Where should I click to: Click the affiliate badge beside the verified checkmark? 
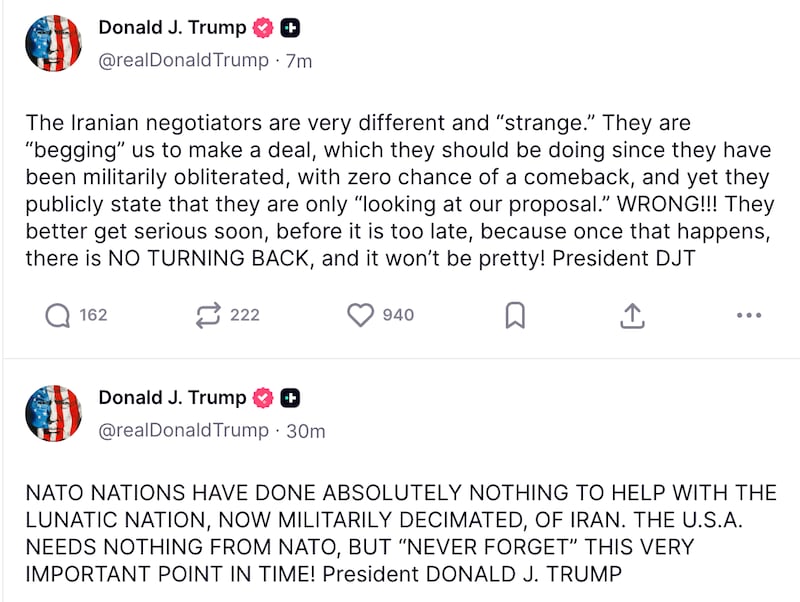pyautogui.click(x=289, y=27)
